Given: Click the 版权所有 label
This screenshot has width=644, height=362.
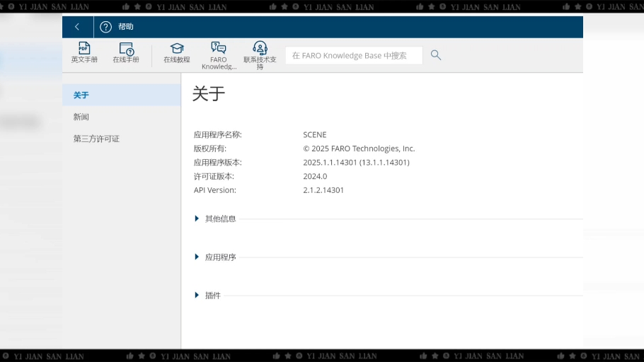Looking at the screenshot, I should [210, 148].
